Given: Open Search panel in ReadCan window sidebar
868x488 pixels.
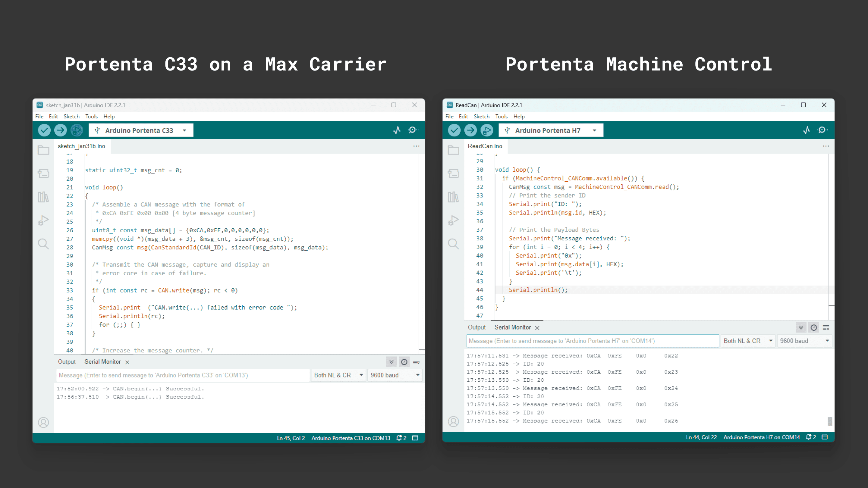Looking at the screenshot, I should pos(453,243).
